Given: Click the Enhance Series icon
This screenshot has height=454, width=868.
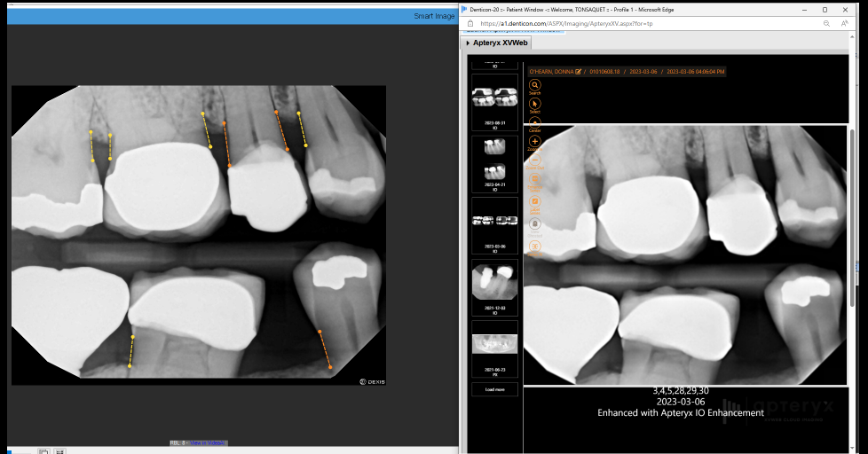Looking at the screenshot, I should point(535,179).
